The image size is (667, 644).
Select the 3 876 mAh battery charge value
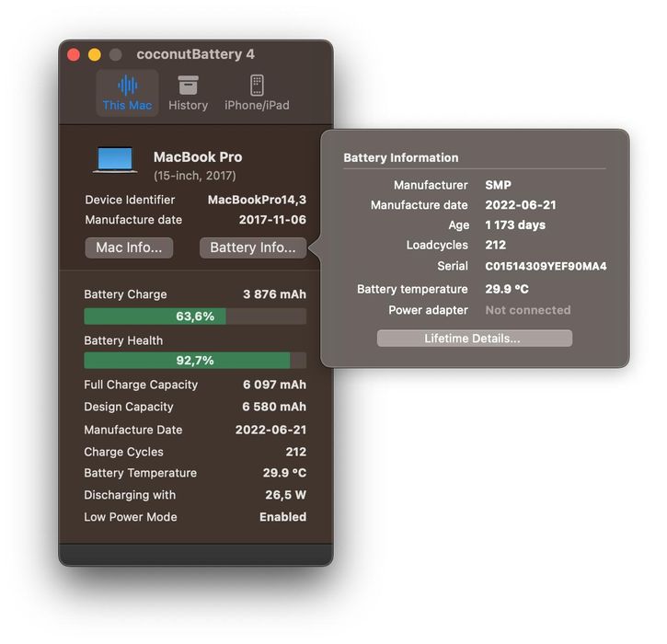point(274,294)
